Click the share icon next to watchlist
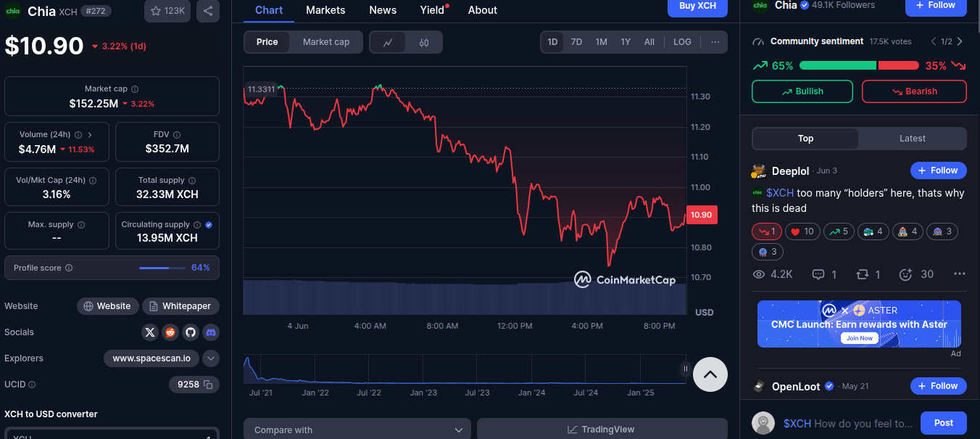The height and width of the screenshot is (439, 980). [208, 11]
